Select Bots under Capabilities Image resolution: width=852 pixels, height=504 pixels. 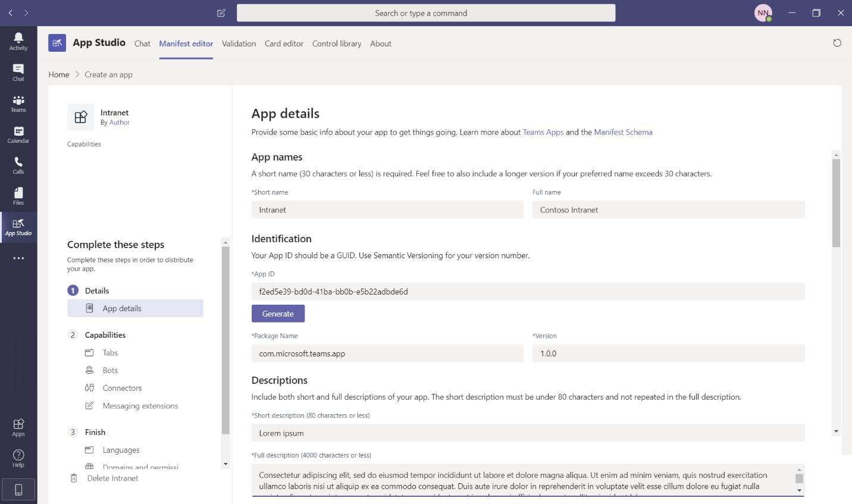tap(110, 370)
